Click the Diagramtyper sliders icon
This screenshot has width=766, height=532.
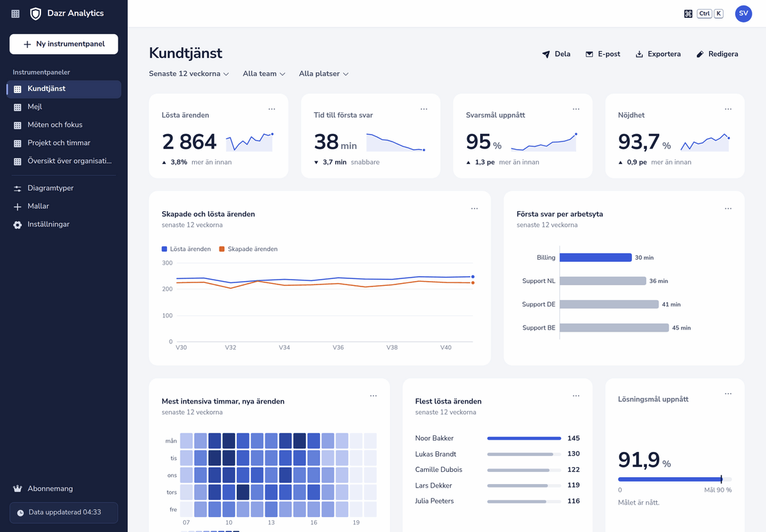(x=18, y=188)
